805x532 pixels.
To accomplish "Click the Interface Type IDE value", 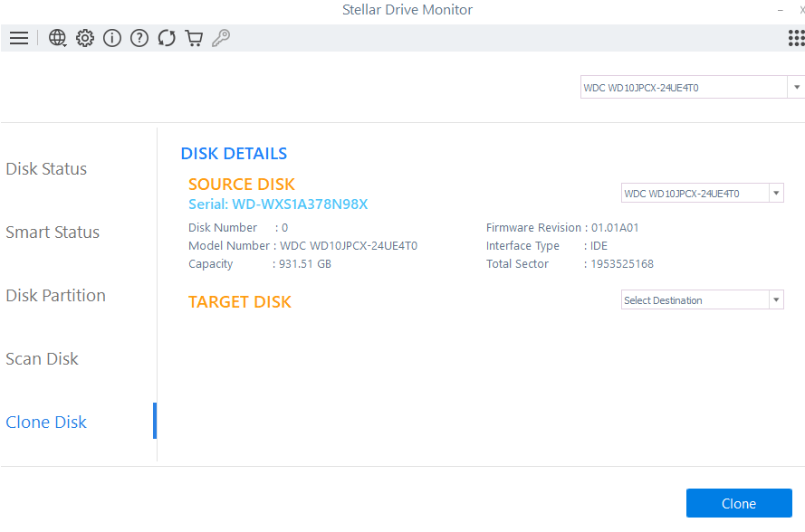I will pyautogui.click(x=599, y=246).
